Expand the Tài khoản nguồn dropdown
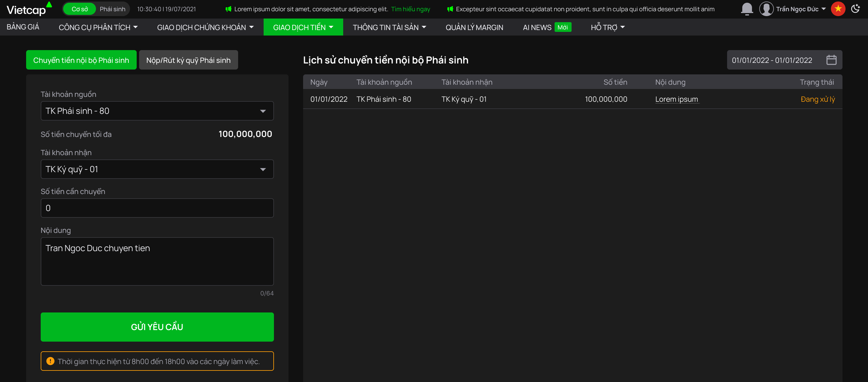 coord(157,111)
